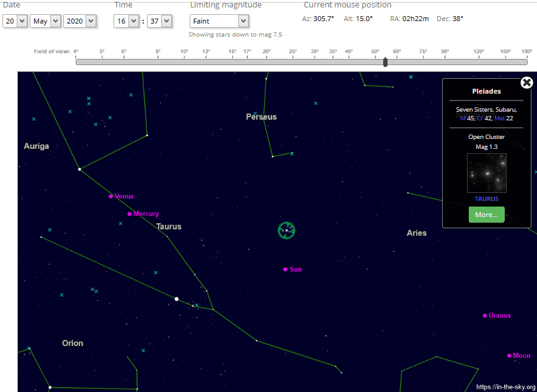537x392 pixels.
Task: Open the minute dropdown showing 37
Action: point(159,21)
